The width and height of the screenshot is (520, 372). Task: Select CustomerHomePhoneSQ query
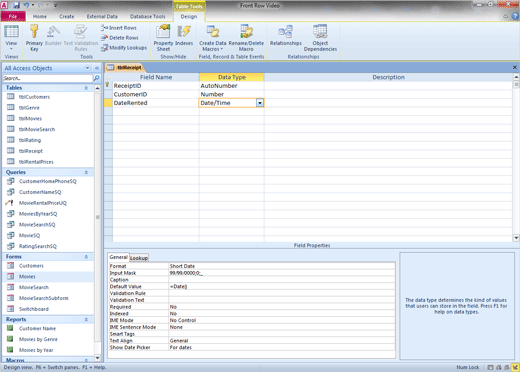(49, 181)
